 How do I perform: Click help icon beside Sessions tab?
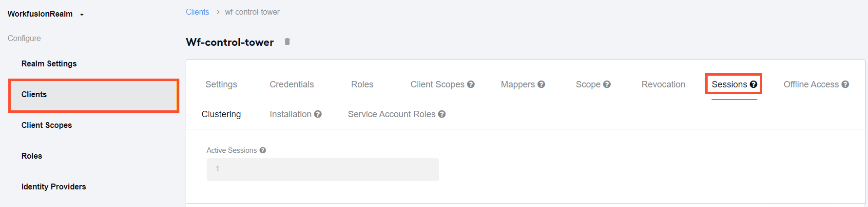point(753,84)
